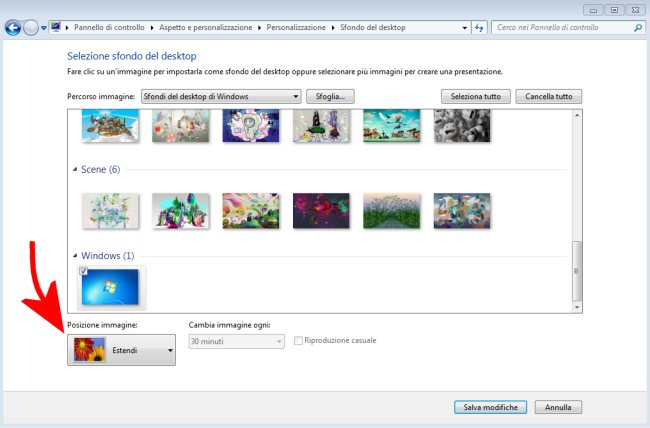Viewport: 650px width, 428px height.
Task: Click Sfondo del desktop breadcrumb
Action: (x=373, y=27)
